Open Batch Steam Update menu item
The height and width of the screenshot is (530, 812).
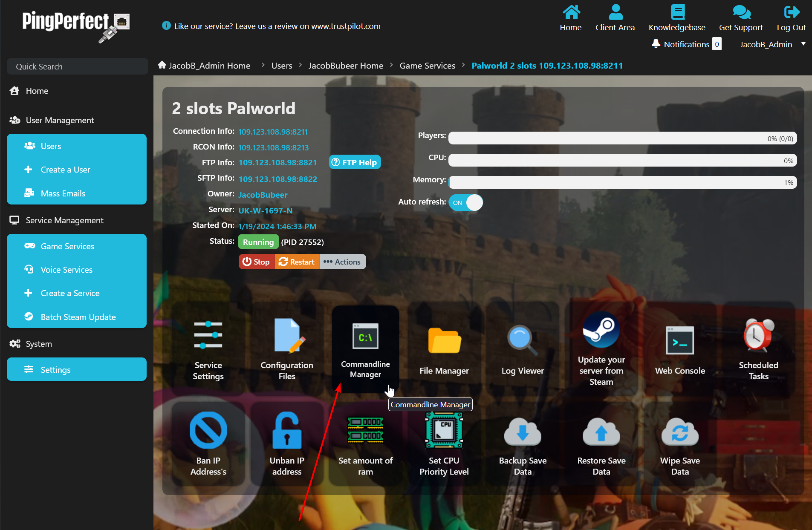coord(78,317)
